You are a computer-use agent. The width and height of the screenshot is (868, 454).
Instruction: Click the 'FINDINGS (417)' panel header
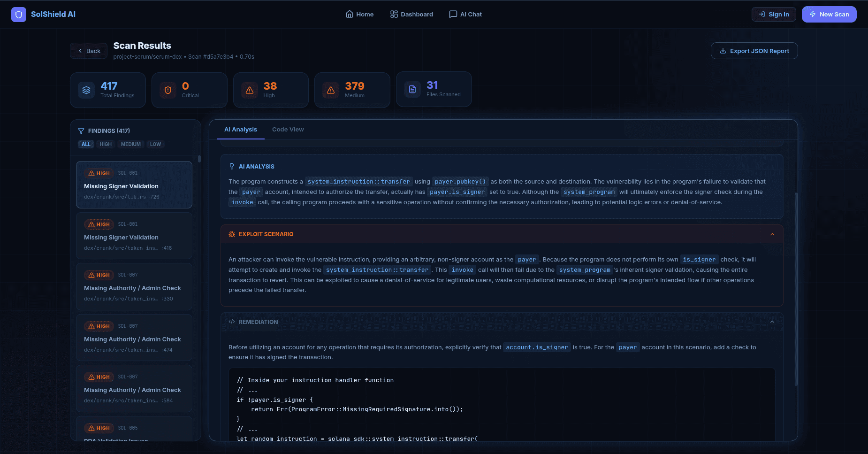pos(109,131)
